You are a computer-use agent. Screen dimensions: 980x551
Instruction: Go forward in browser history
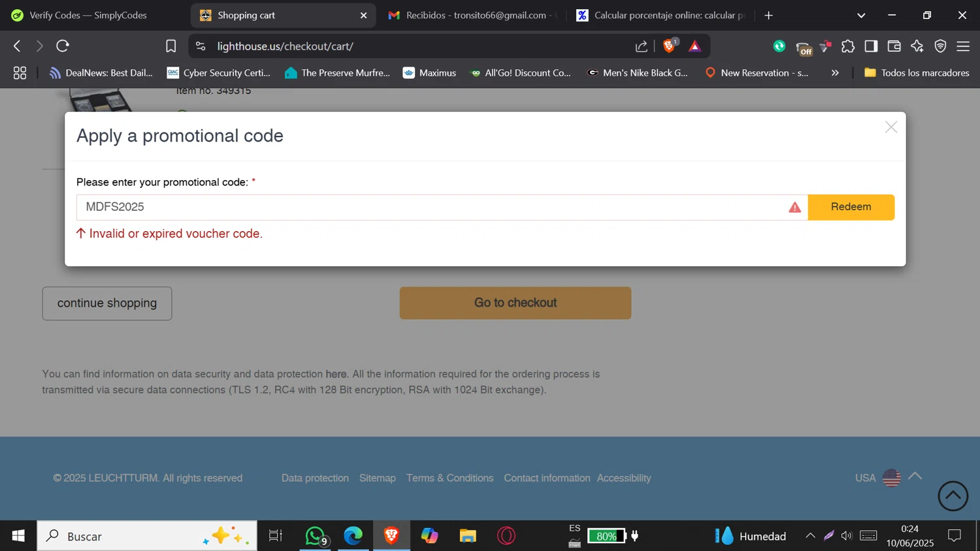click(x=39, y=46)
